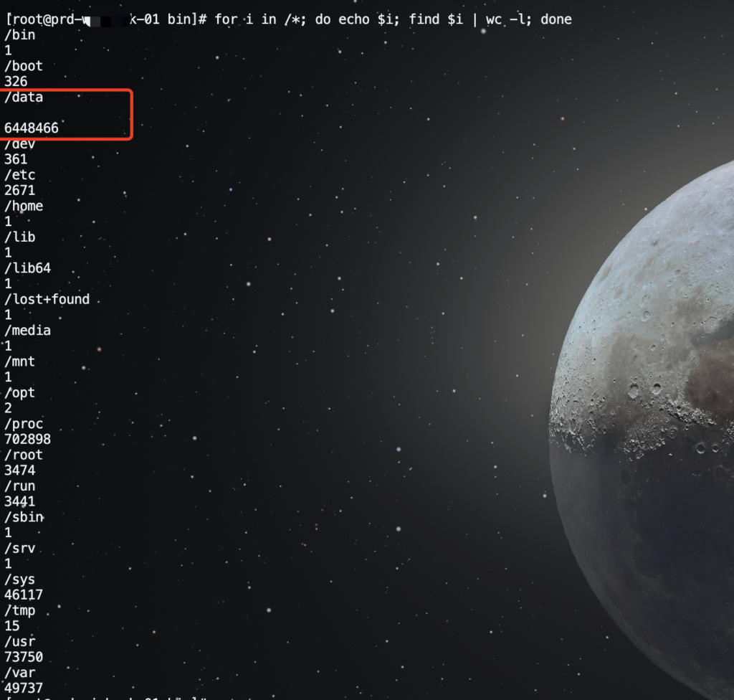The width and height of the screenshot is (734, 700).
Task: Select the /etc directory entry
Action: point(20,175)
